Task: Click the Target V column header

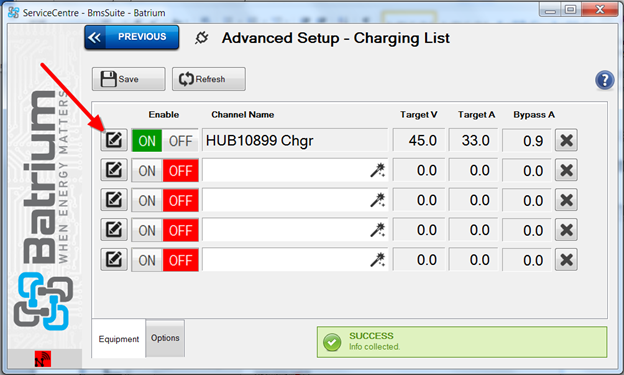Action: pyautogui.click(x=419, y=115)
